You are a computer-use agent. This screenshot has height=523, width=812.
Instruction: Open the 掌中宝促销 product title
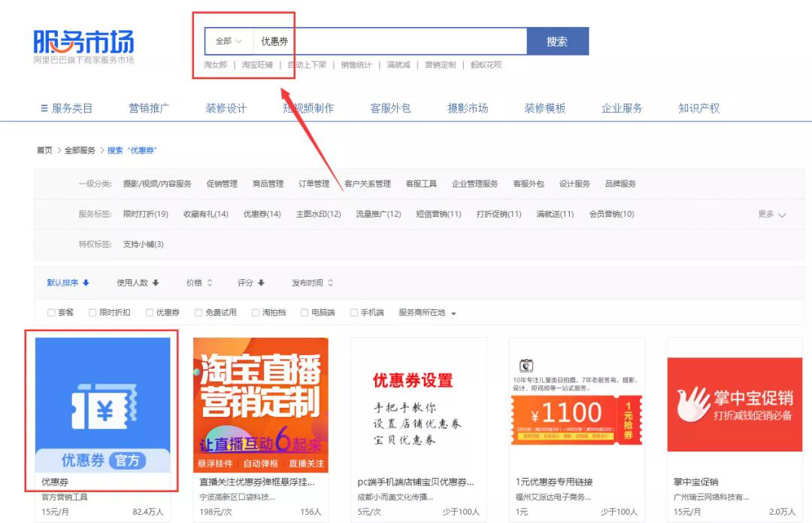(x=696, y=482)
